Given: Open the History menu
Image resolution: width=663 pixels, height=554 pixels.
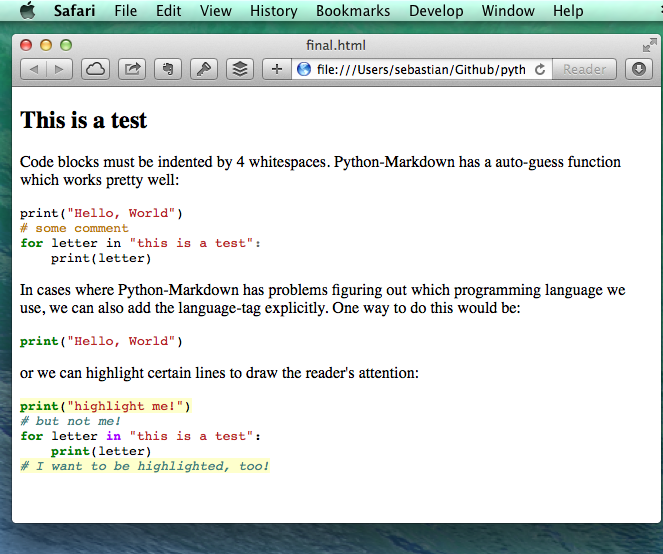Looking at the screenshot, I should 273,11.
